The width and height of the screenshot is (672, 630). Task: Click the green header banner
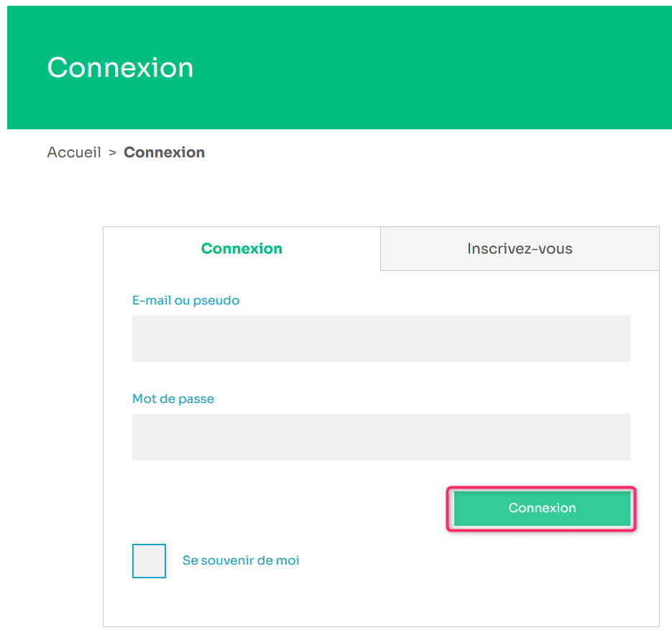431,68
